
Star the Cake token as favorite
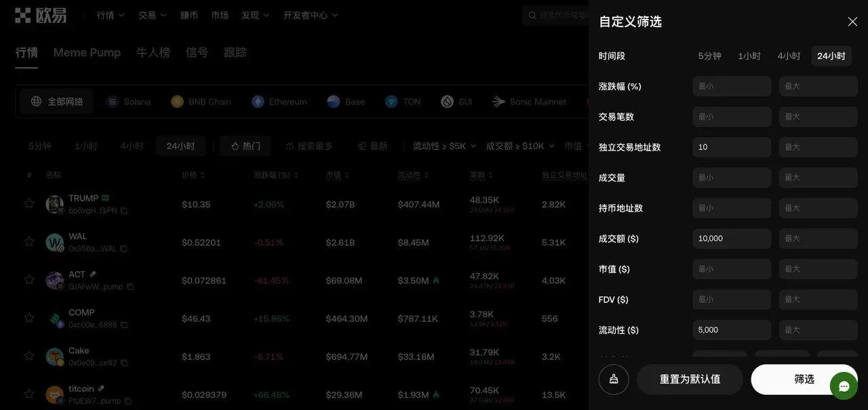pos(29,355)
